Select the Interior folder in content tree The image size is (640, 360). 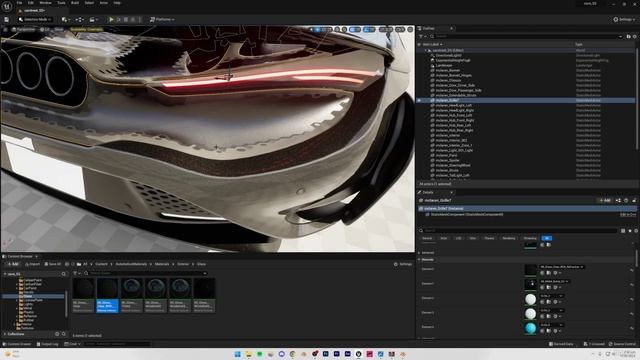tap(27, 324)
